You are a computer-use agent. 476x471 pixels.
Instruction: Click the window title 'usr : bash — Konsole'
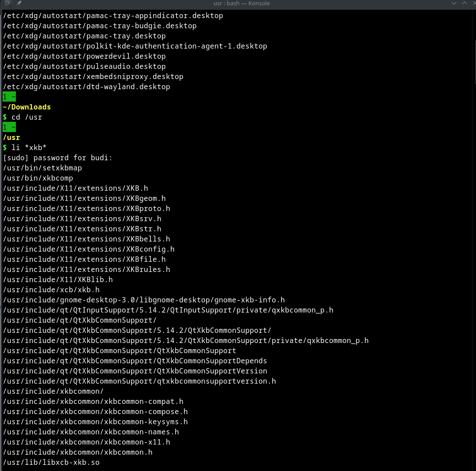tap(241, 3)
